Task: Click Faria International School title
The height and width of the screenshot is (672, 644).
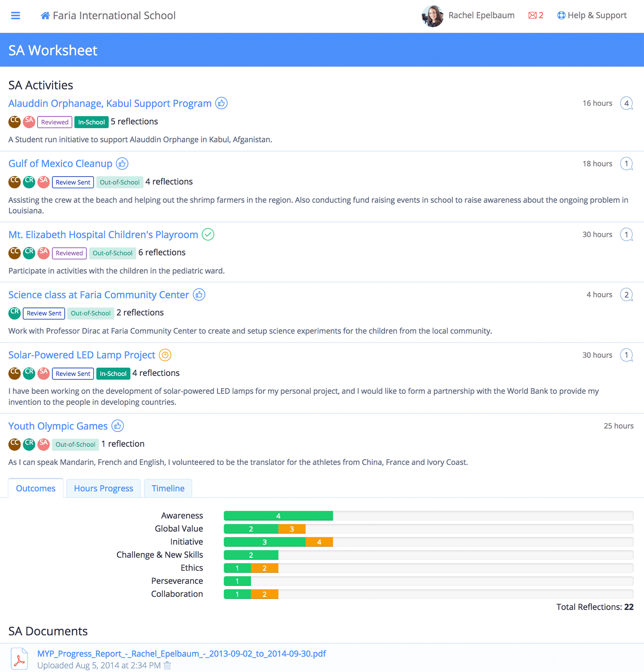Action: [114, 15]
